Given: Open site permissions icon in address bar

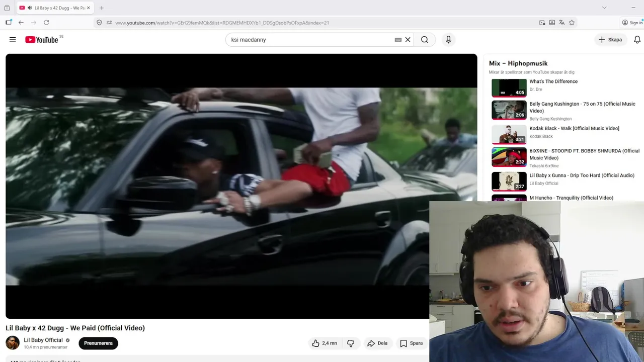Looking at the screenshot, I should (x=109, y=23).
